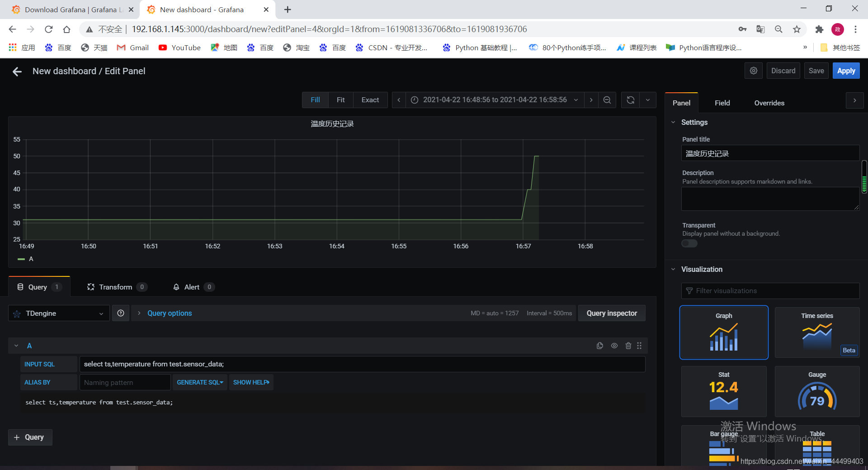The height and width of the screenshot is (470, 868).
Task: Refresh the dashboard panel
Action: pyautogui.click(x=631, y=100)
